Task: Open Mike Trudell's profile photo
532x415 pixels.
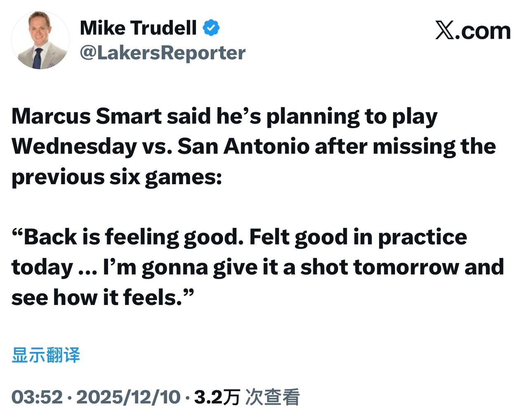Action: [x=40, y=40]
